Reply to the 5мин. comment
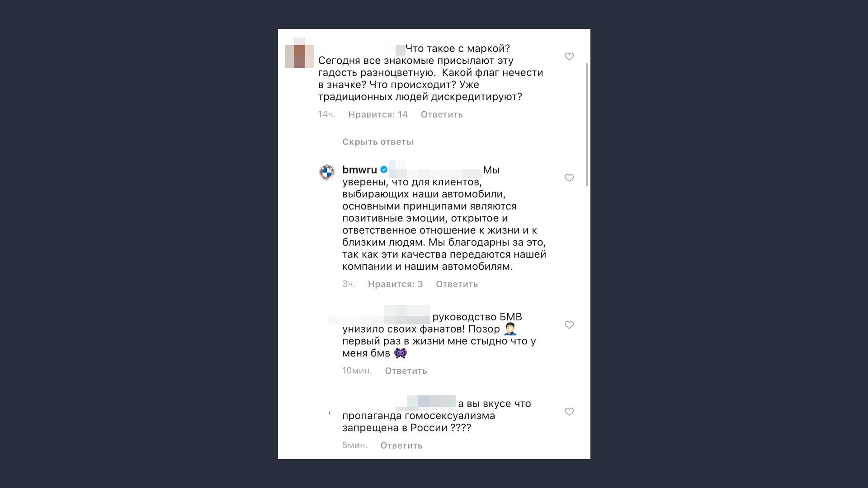This screenshot has width=868, height=488. (401, 446)
